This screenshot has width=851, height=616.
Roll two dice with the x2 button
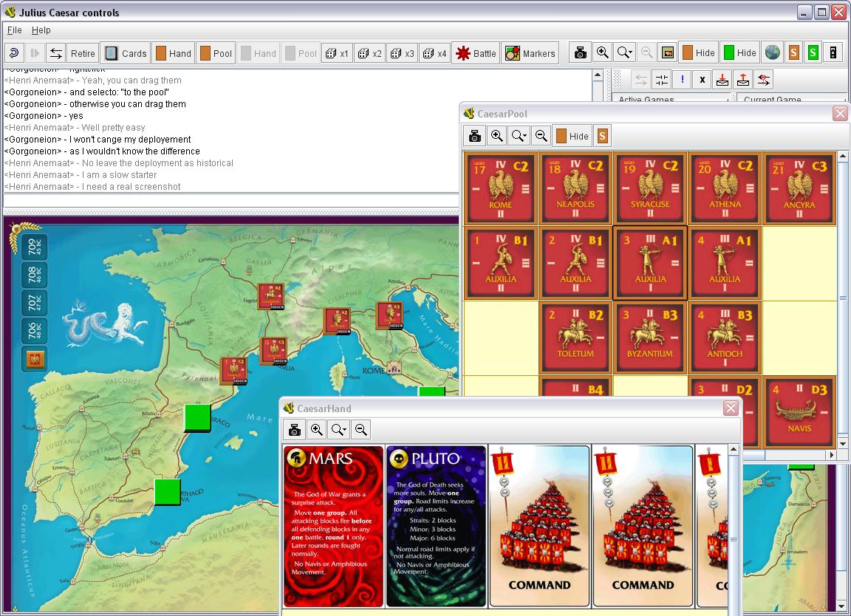(x=370, y=53)
